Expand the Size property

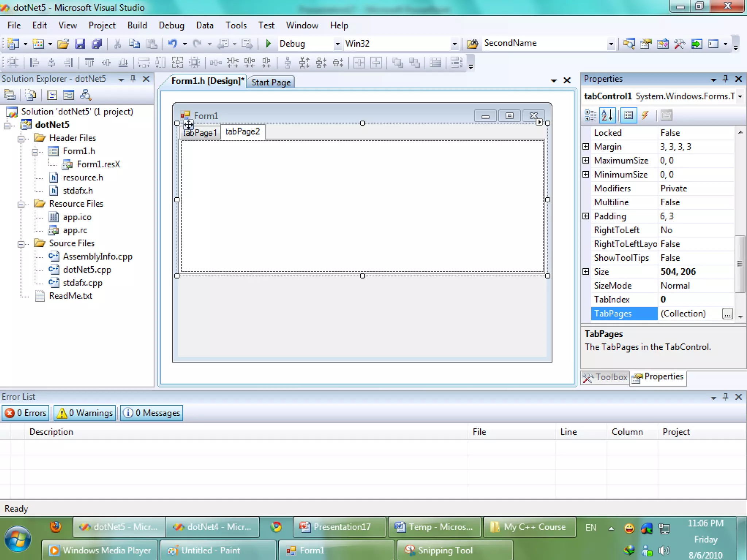coord(586,272)
